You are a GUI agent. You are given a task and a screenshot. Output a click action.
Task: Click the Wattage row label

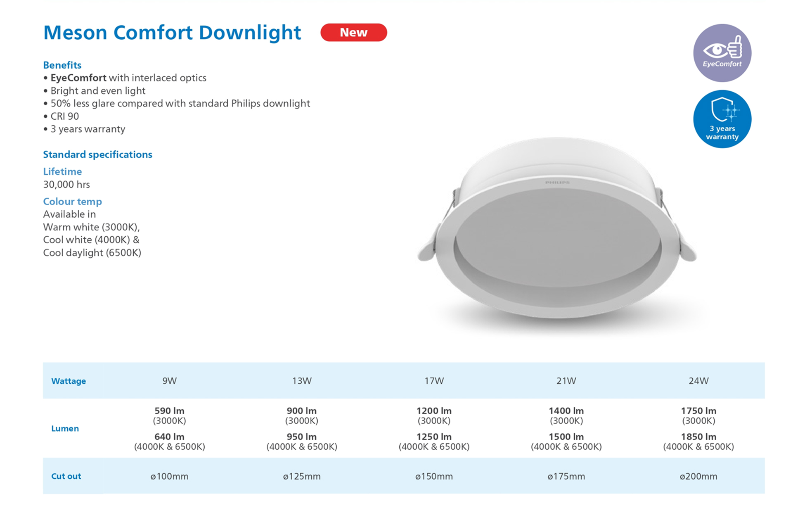(x=69, y=381)
